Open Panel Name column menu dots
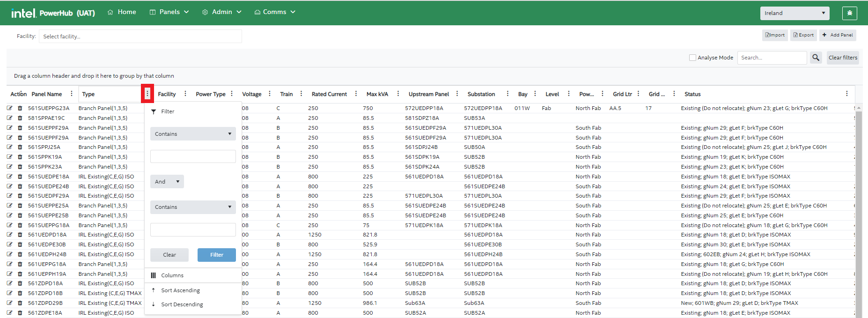868x318 pixels. pyautogui.click(x=72, y=94)
